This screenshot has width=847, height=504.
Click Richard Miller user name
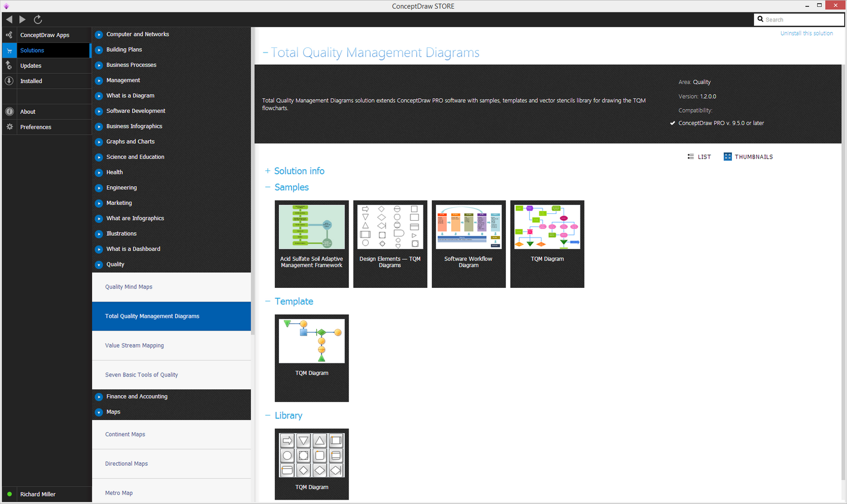click(38, 494)
